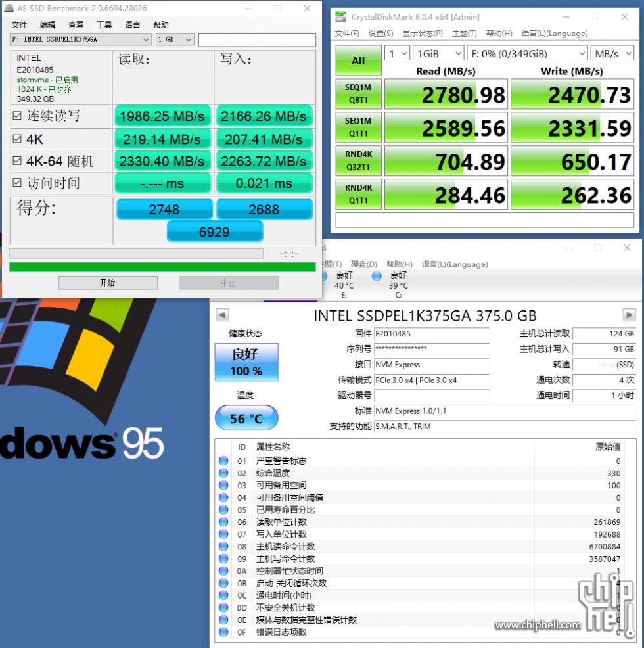Click the green AS SSD progress bar

(x=162, y=267)
